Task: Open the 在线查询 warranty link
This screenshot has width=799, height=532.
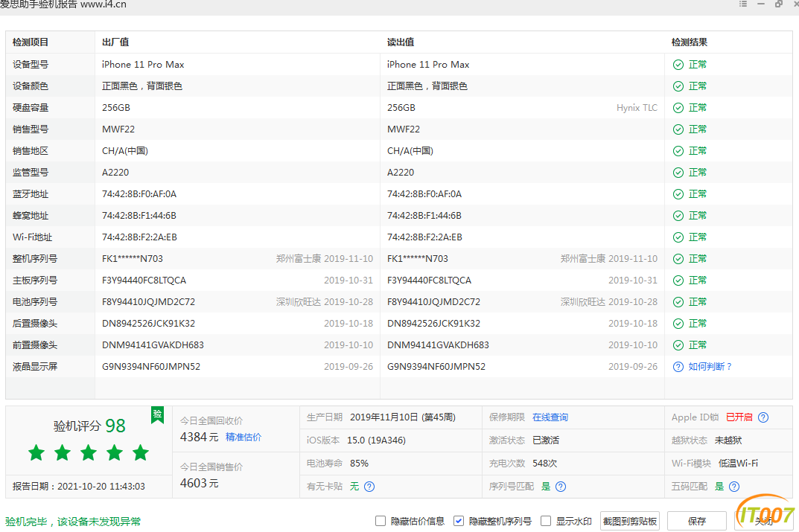Action: [x=550, y=417]
